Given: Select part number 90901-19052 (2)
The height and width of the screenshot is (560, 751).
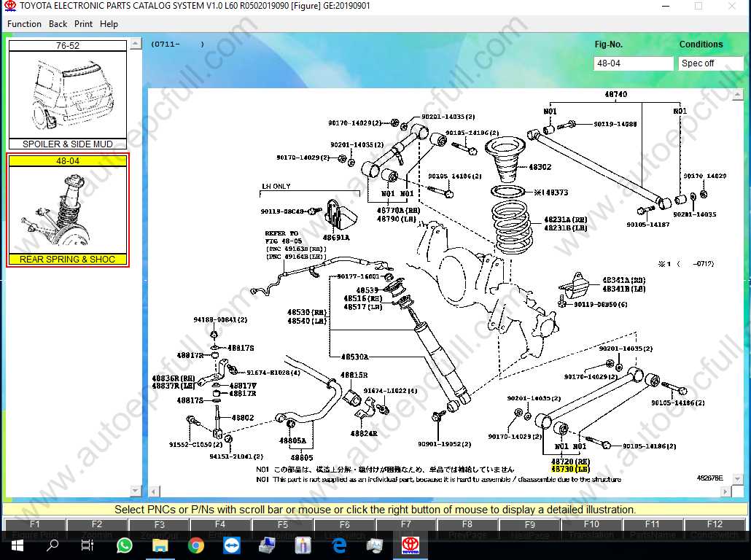Looking at the screenshot, I should 445,444.
